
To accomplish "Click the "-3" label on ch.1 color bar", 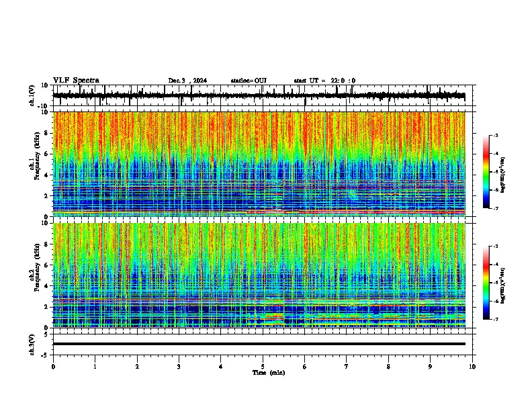I will click(x=496, y=136).
